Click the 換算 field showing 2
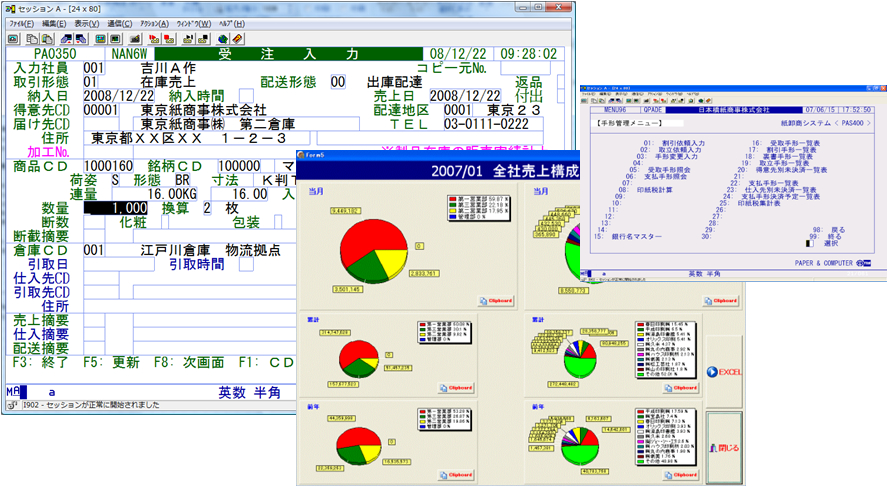Viewport: 888px width, 487px height. [207, 208]
